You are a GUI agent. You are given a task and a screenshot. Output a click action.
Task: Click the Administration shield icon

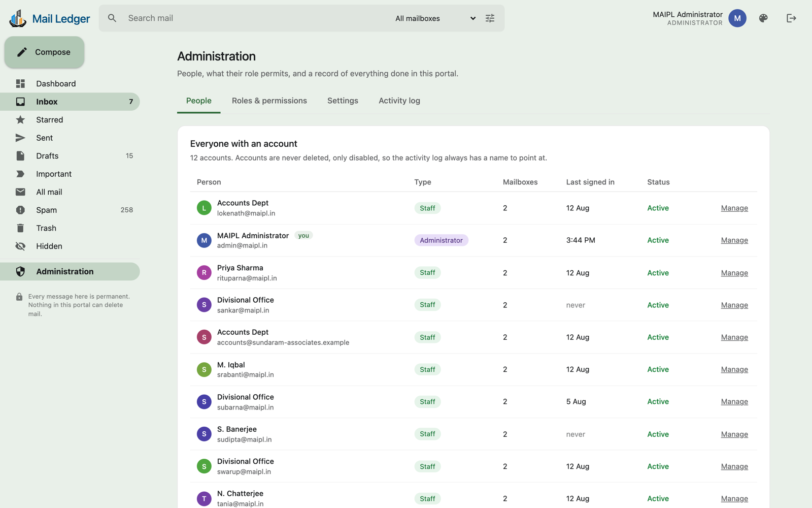click(x=20, y=271)
